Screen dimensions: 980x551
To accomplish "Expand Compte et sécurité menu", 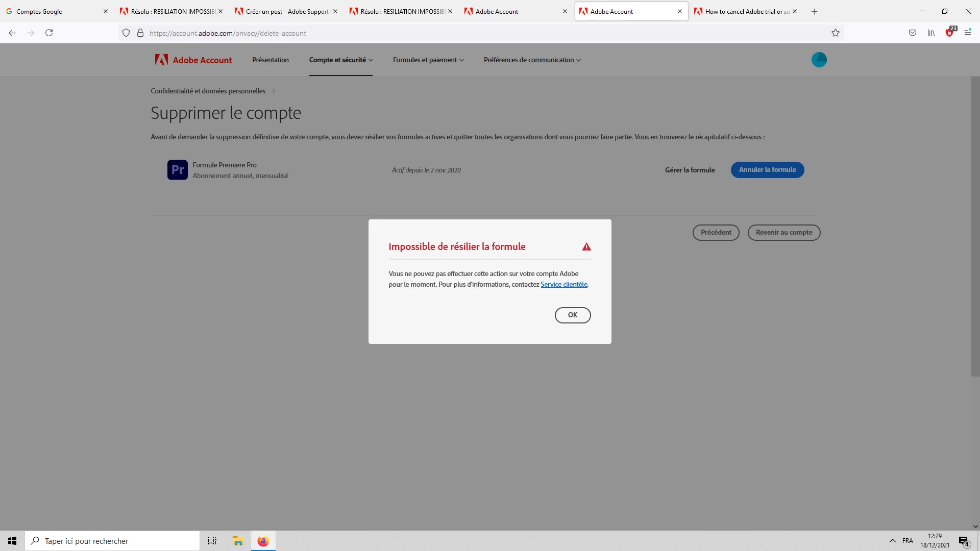I will tap(340, 60).
